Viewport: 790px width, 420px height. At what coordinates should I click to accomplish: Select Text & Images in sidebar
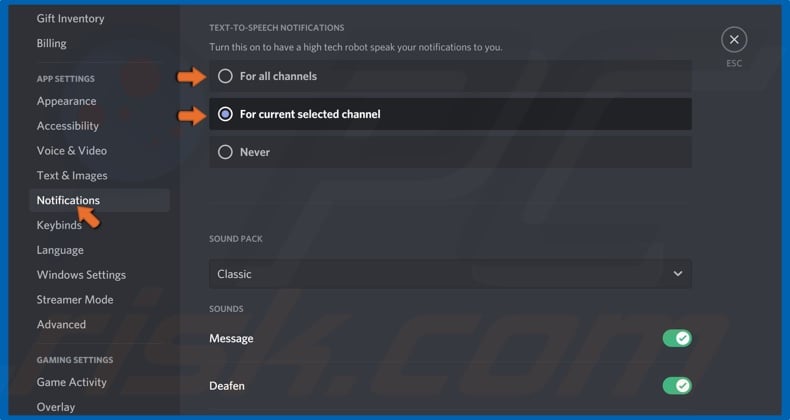[72, 176]
